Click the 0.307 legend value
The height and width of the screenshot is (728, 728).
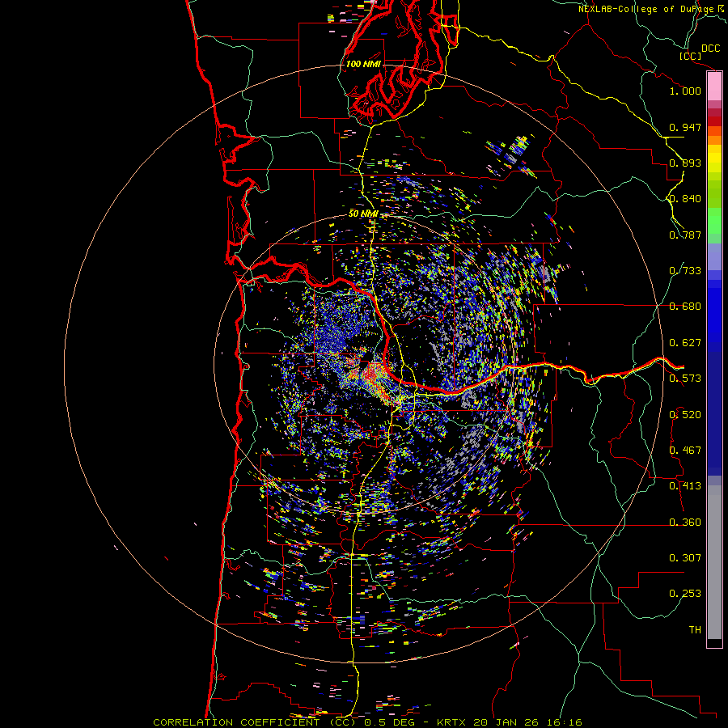pos(685,558)
